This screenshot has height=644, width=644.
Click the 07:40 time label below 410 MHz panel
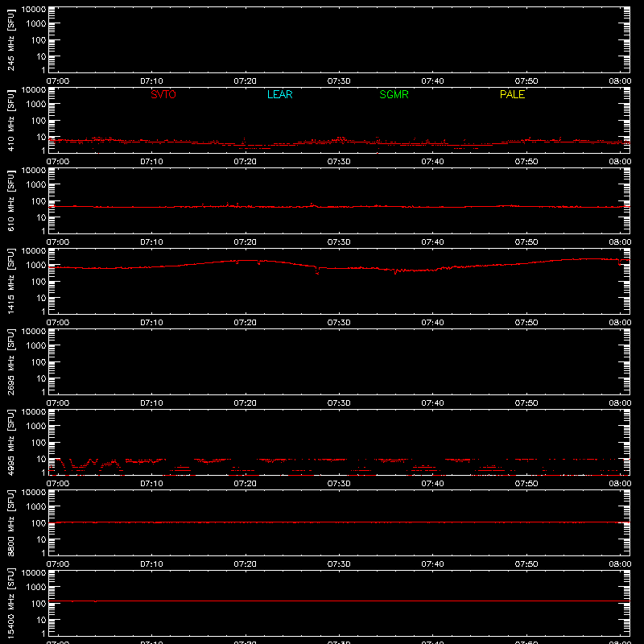(x=432, y=162)
